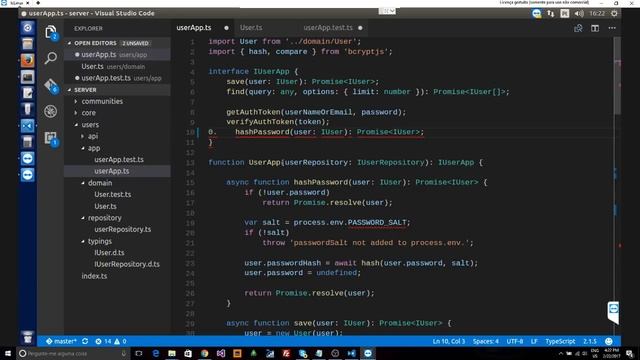Click the Windows taskbar search box
Screen dimensions: 640x360
(x=73, y=353)
